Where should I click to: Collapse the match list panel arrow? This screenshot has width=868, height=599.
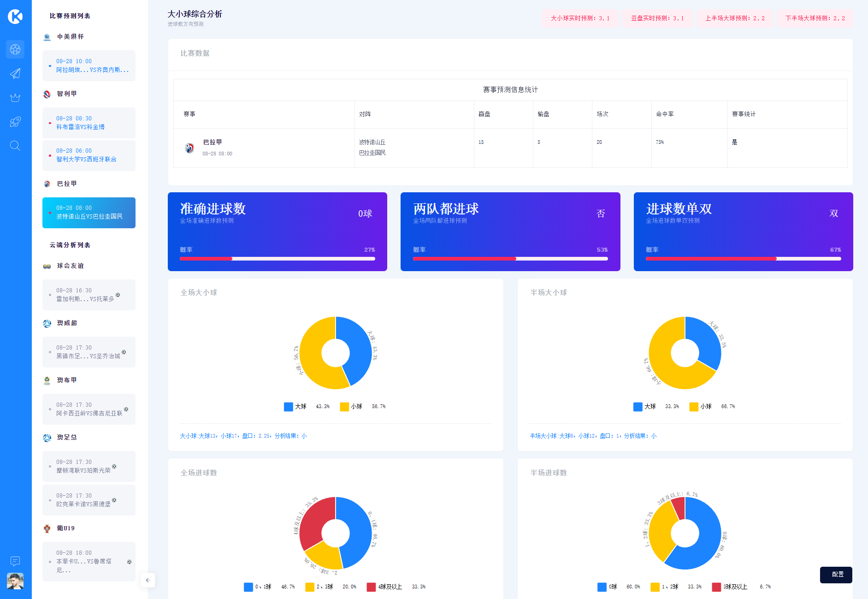click(x=148, y=580)
